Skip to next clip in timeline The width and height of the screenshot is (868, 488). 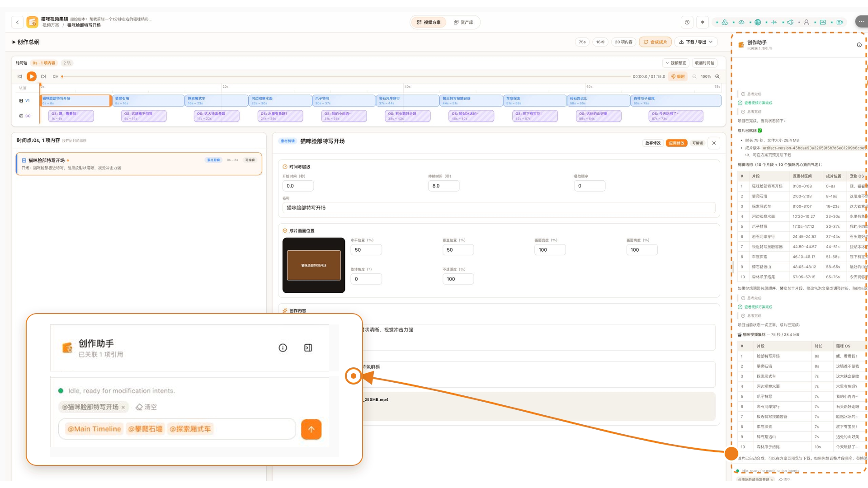[x=43, y=76]
